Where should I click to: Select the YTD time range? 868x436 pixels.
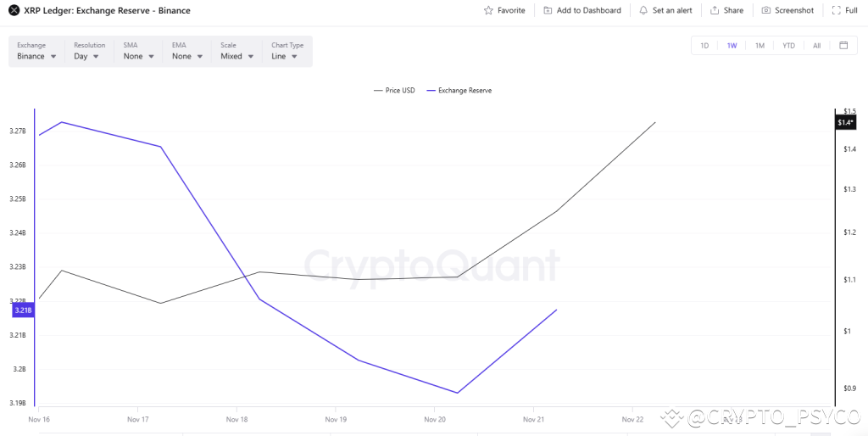(788, 46)
